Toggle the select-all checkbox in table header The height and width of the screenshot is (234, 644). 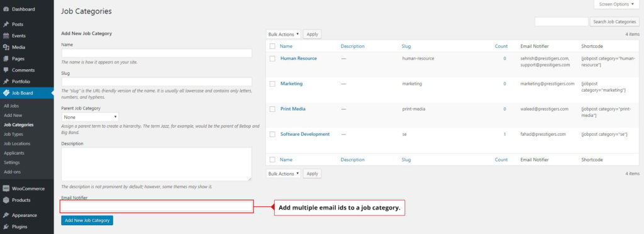point(272,47)
